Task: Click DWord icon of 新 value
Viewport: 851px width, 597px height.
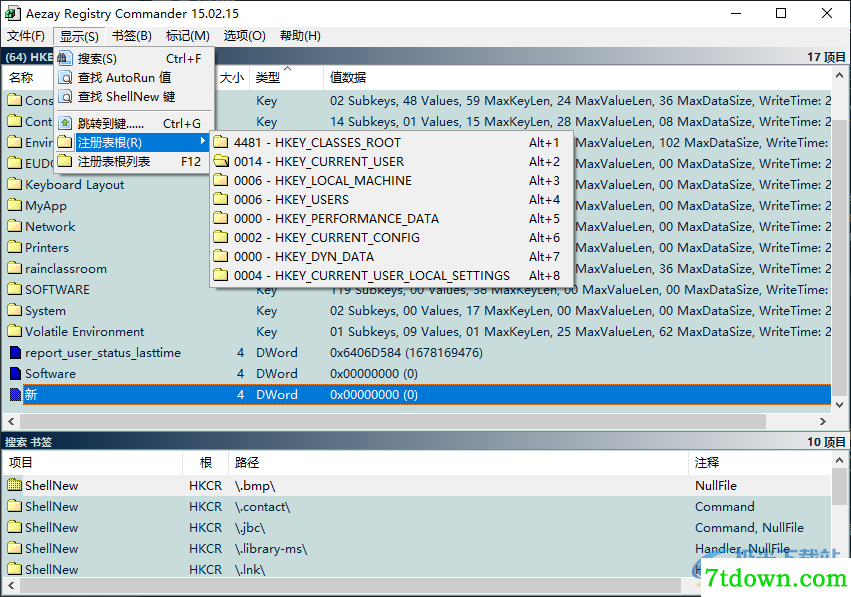Action: point(16,395)
